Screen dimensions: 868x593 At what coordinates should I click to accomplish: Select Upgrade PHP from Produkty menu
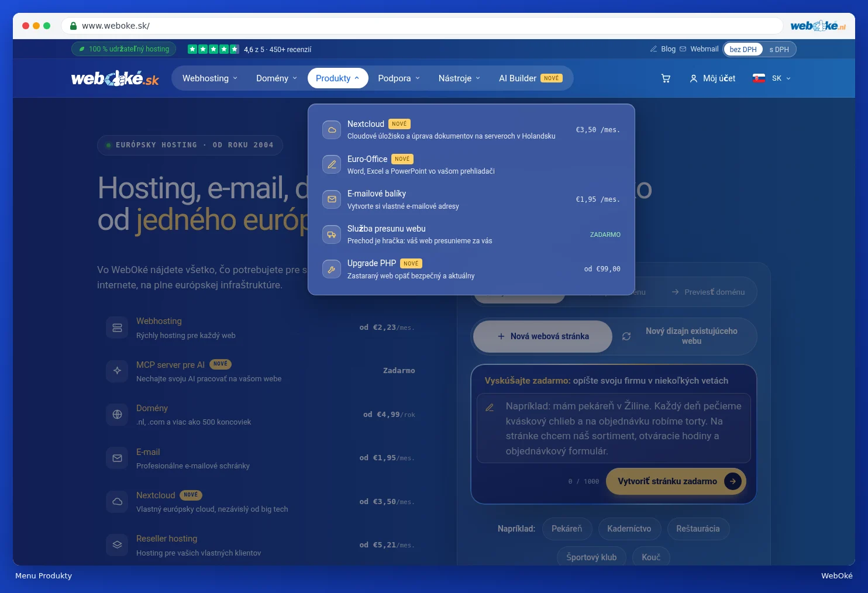tap(471, 269)
